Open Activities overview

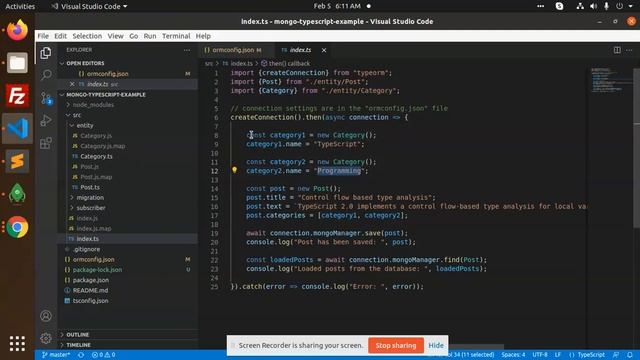[x=20, y=6]
